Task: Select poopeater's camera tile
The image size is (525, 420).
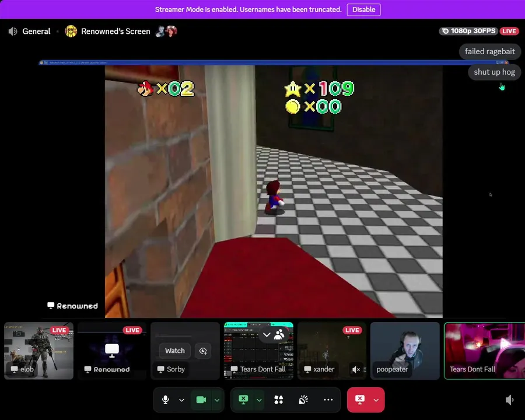Action: (405, 351)
